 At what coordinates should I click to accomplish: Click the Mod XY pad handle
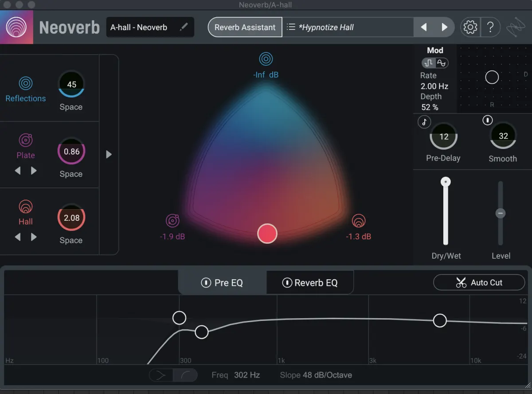coord(492,77)
